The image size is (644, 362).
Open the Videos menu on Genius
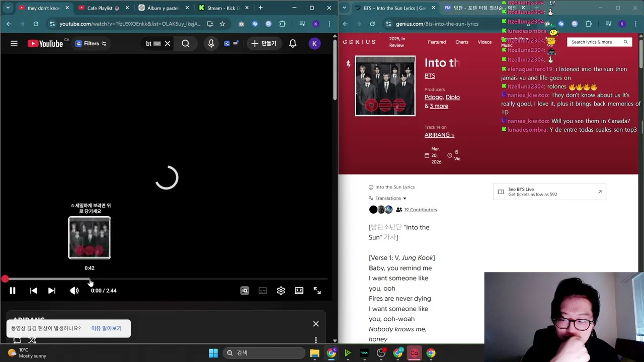coord(485,42)
